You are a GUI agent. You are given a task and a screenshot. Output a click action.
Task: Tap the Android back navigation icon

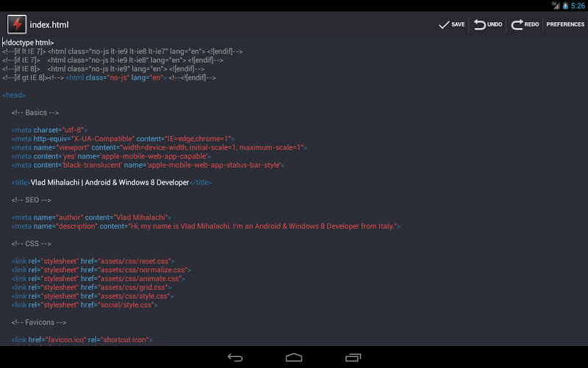(x=235, y=358)
